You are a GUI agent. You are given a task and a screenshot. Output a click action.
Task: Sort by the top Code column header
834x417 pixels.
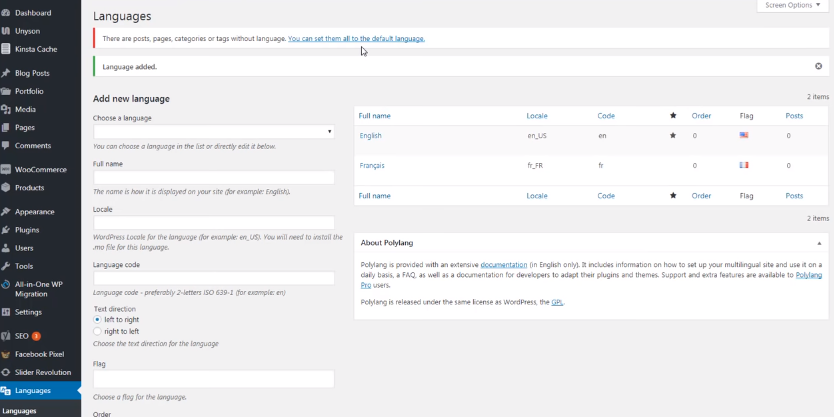click(x=606, y=115)
